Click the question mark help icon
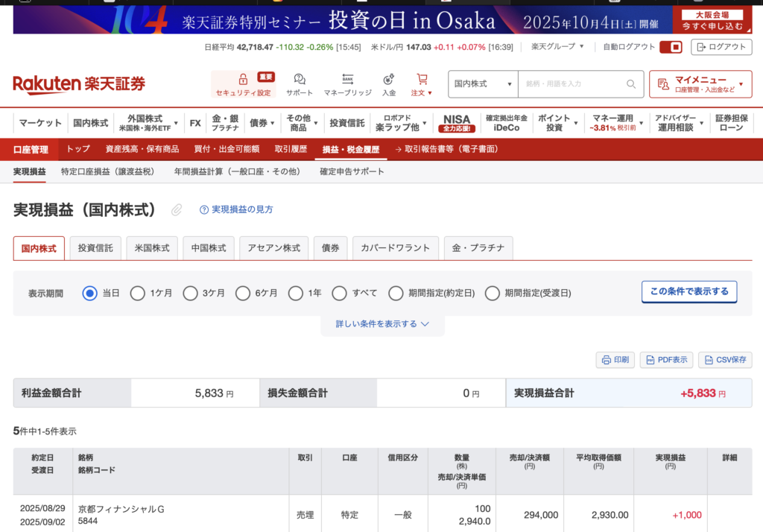Viewport: 763px width, 532px height. [x=204, y=210]
